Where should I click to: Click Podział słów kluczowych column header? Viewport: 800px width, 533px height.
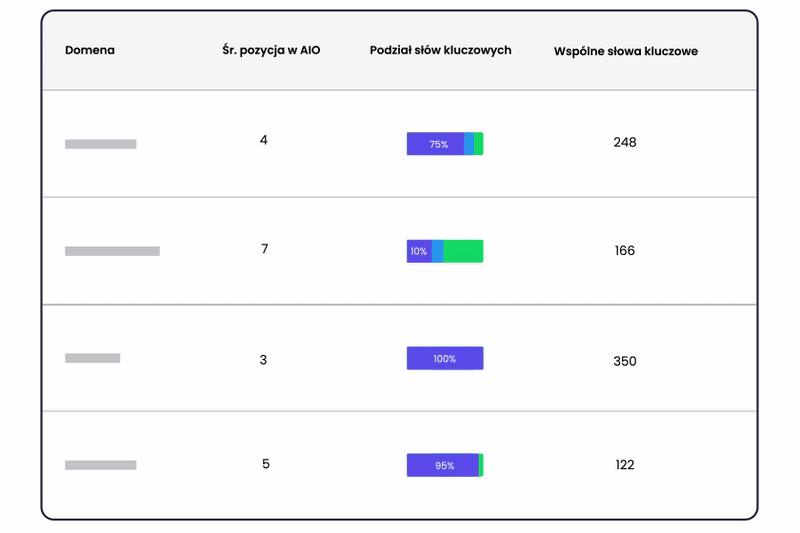tap(440, 50)
